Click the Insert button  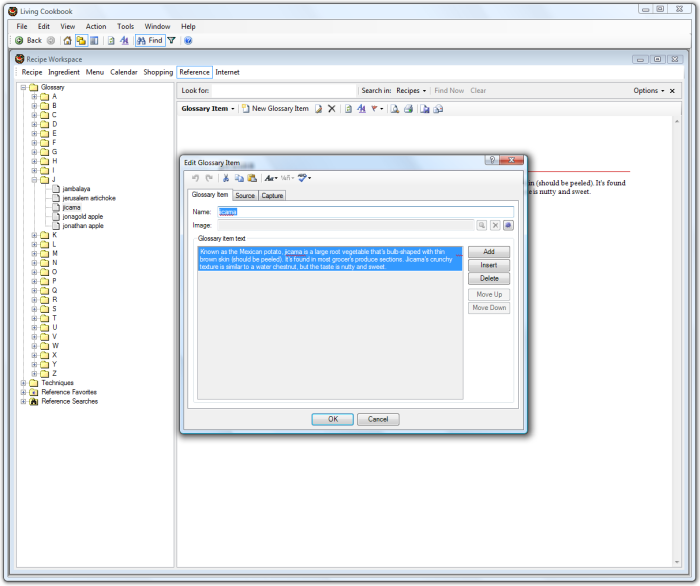pos(489,265)
